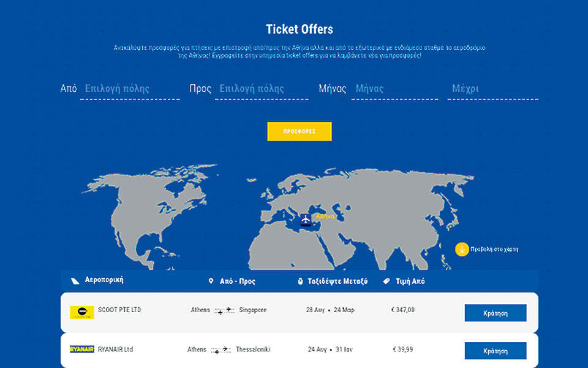Open the 'Μέχρι' end month selector
588x368 pixels.
492,89
